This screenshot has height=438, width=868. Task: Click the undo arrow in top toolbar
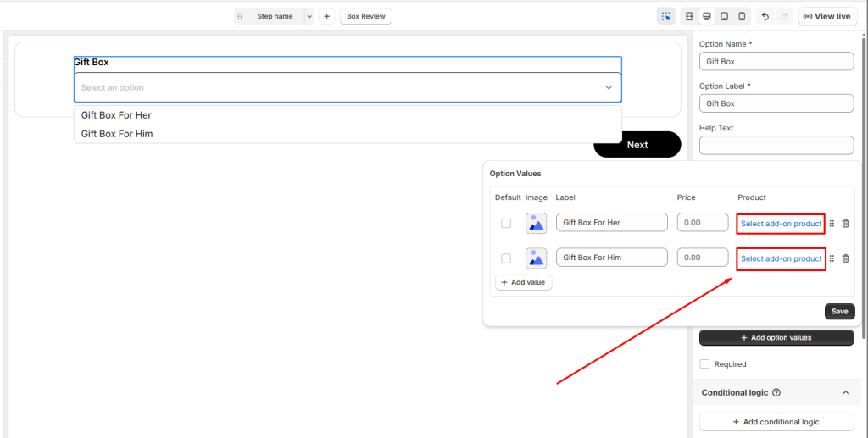(765, 16)
